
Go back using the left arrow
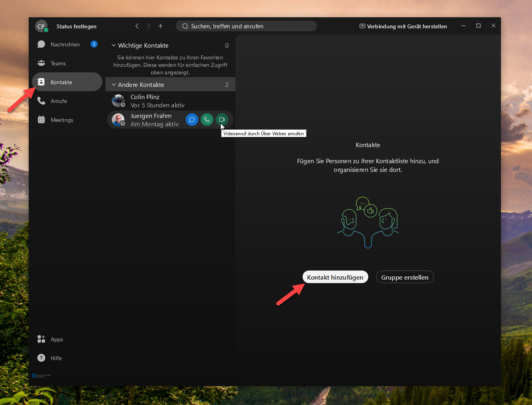pos(137,26)
